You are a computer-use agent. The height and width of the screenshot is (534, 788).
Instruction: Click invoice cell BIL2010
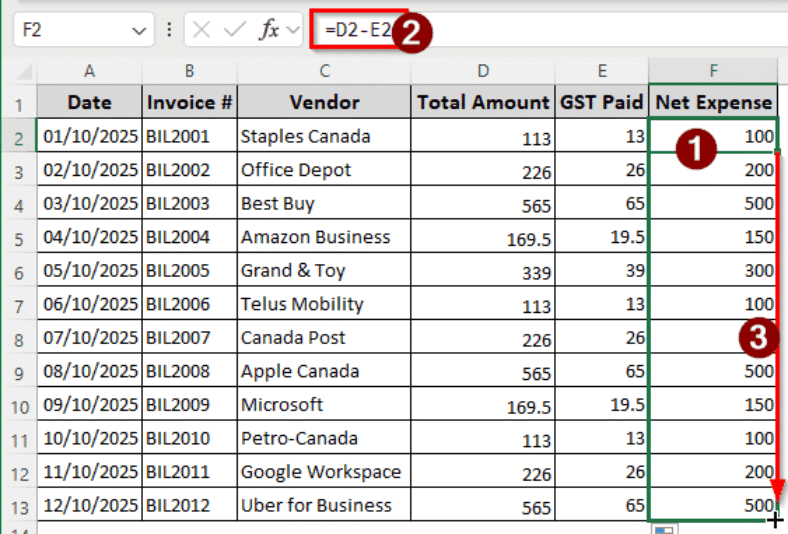pyautogui.click(x=189, y=438)
